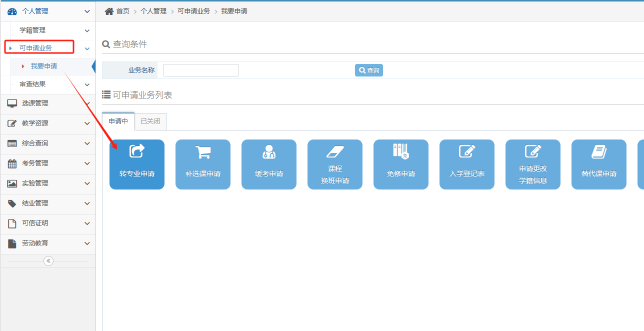Expand the 选课管理 menu
Image resolution: width=644 pixels, height=331 pixels.
click(47, 103)
